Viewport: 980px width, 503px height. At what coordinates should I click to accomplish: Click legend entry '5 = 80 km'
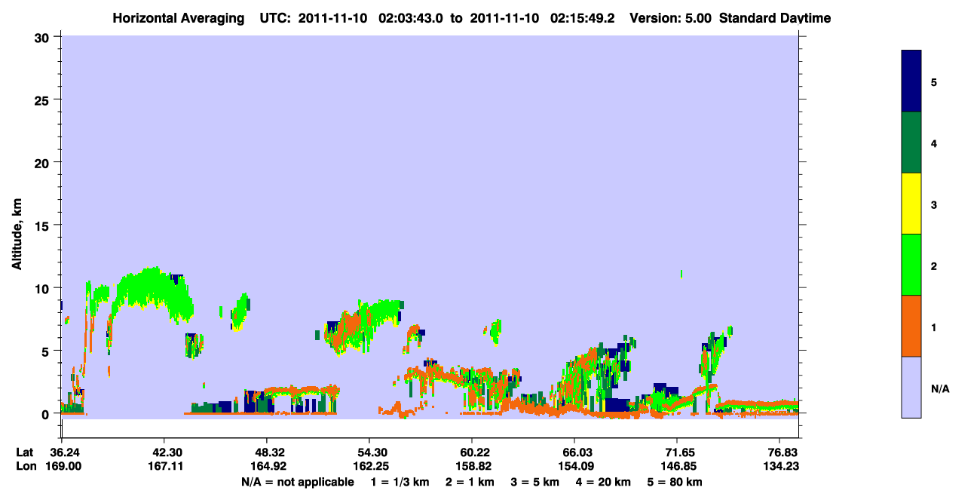point(675,482)
